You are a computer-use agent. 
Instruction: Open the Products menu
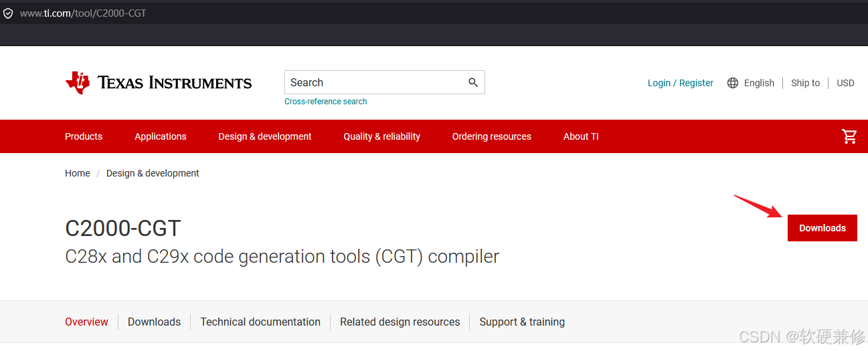tap(84, 136)
